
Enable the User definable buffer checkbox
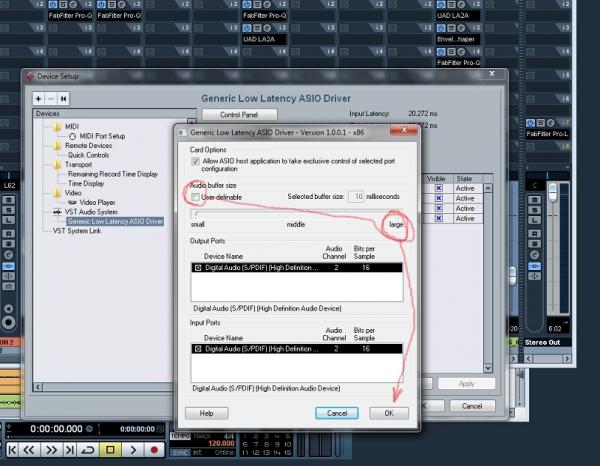(x=195, y=199)
